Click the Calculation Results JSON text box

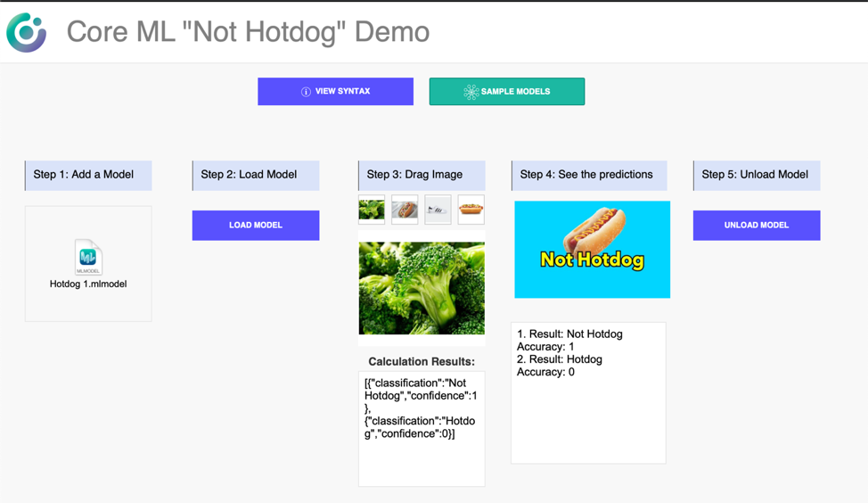[x=422, y=429]
